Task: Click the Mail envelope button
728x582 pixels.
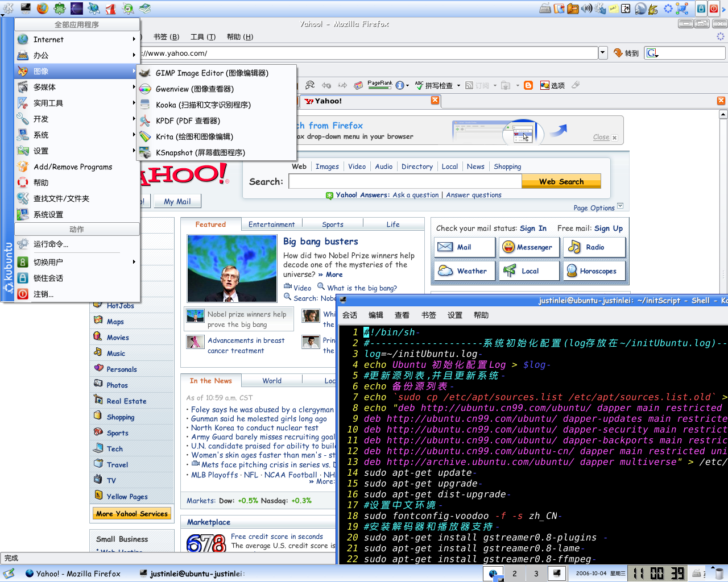Action: pos(464,247)
